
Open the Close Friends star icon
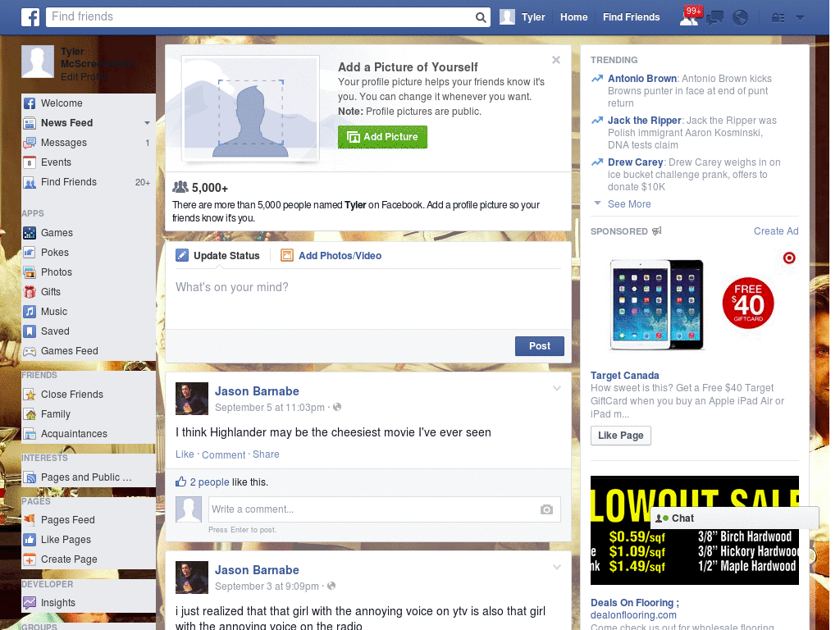(x=30, y=395)
